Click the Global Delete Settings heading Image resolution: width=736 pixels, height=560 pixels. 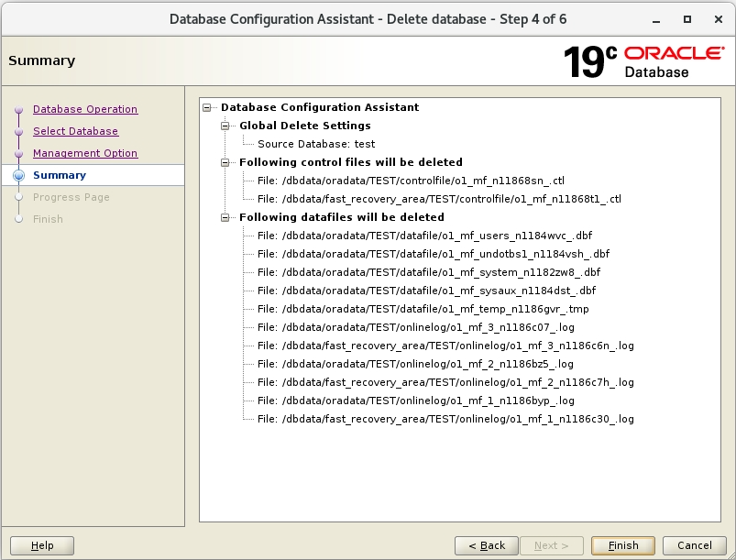304,126
